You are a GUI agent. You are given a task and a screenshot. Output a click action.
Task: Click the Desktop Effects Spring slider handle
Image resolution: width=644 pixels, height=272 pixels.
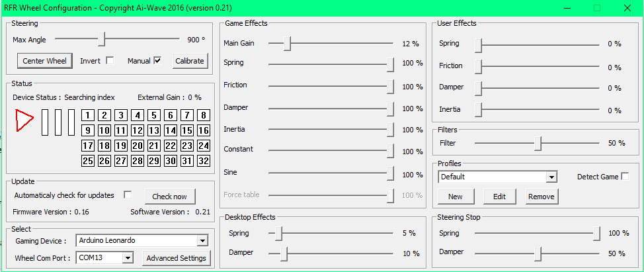tap(278, 234)
